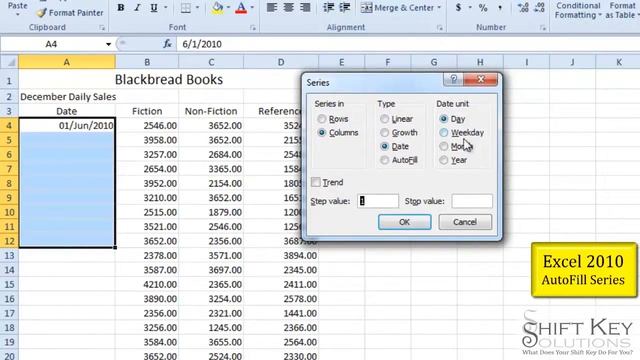Open Fill Color dropdown arrow

click(228, 8)
